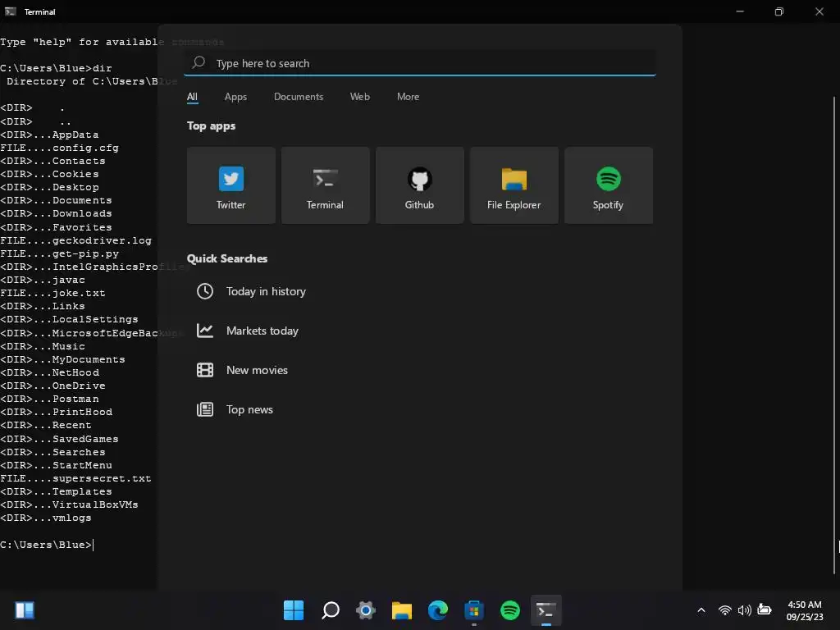Click the C:\Users\Blue> prompt line in Terminal
Viewport: 840px width, 630px height.
point(46,545)
